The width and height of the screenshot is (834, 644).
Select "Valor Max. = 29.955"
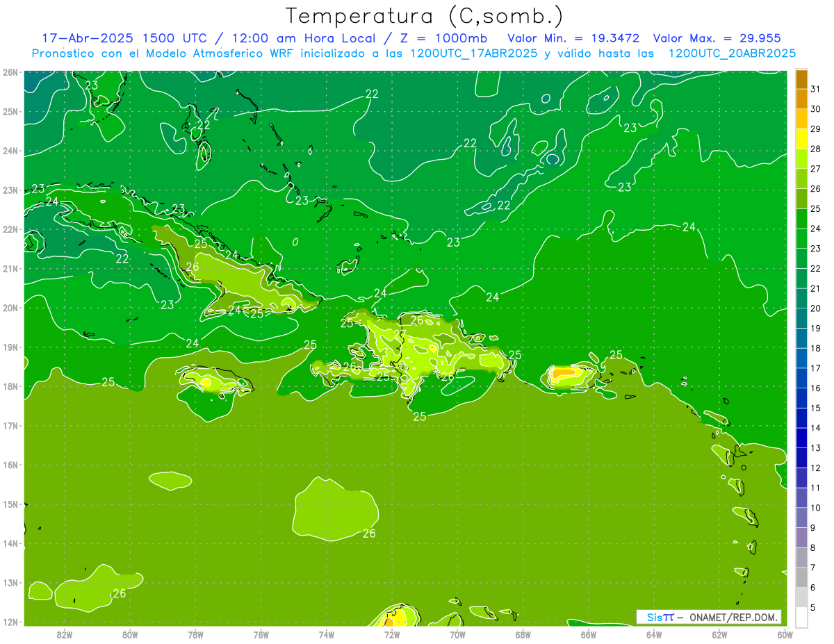pyautogui.click(x=717, y=38)
